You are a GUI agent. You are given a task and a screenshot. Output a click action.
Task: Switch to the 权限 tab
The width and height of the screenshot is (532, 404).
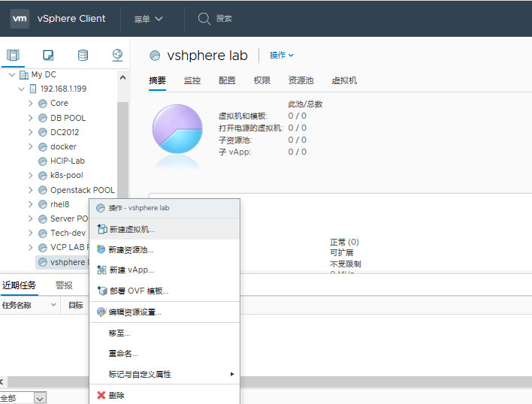coord(262,80)
